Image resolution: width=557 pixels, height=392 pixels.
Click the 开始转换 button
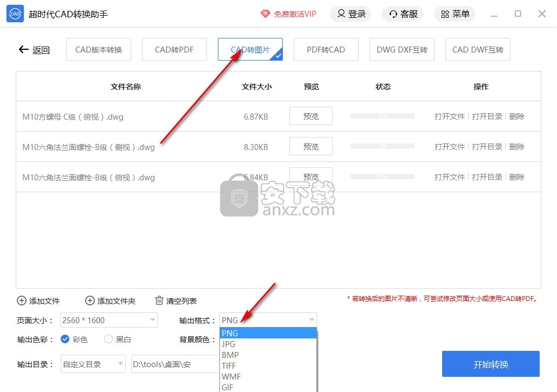tap(490, 364)
